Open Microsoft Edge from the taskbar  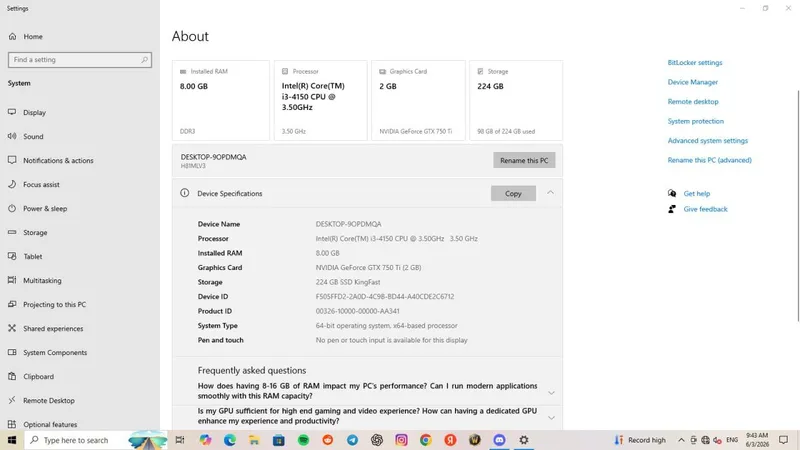[230, 440]
